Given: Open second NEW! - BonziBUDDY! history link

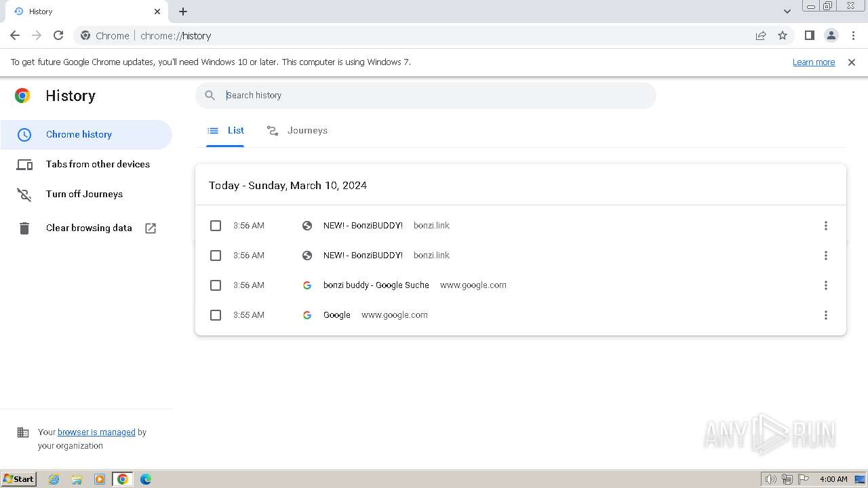Looking at the screenshot, I should click(363, 256).
